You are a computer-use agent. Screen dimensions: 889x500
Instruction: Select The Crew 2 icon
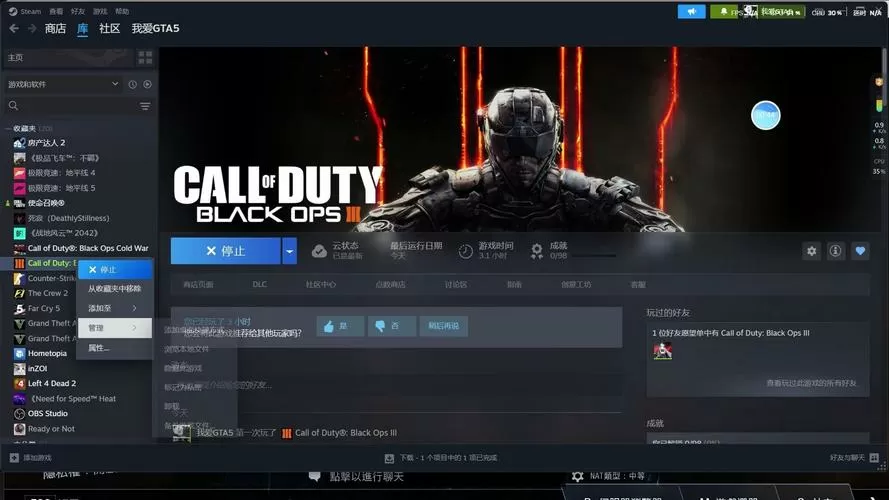(19, 293)
